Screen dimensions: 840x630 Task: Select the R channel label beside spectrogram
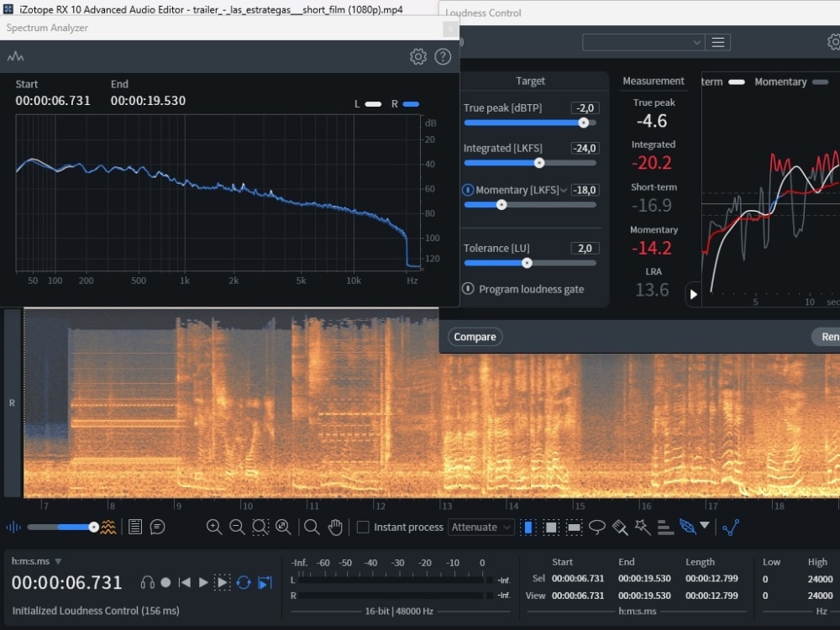tap(12, 402)
